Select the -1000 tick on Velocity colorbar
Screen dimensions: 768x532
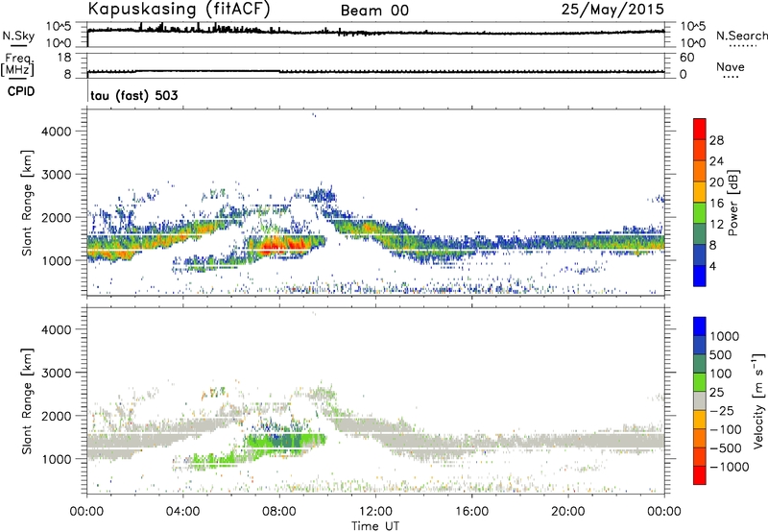[x=729, y=467]
